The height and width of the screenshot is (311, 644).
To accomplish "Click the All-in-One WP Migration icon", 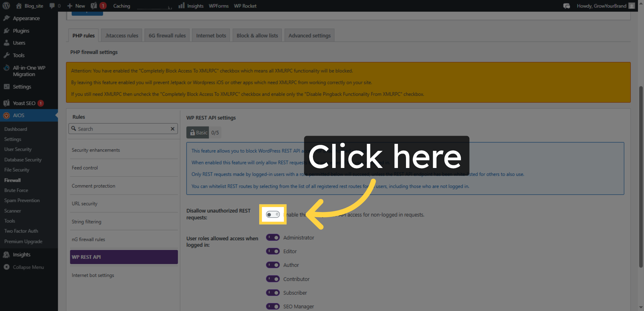I will [6, 68].
